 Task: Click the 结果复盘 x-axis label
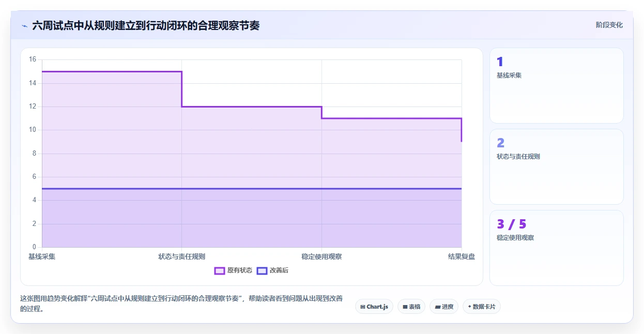click(x=462, y=256)
